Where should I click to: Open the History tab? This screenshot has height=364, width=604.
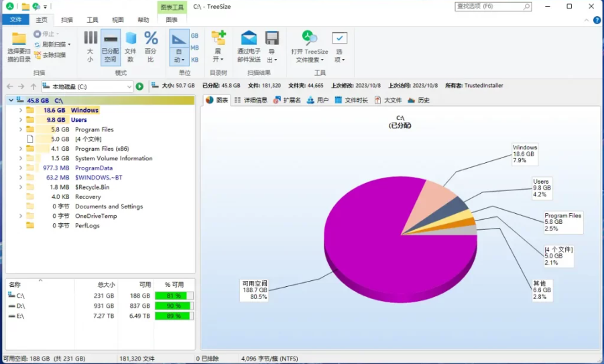coord(418,100)
